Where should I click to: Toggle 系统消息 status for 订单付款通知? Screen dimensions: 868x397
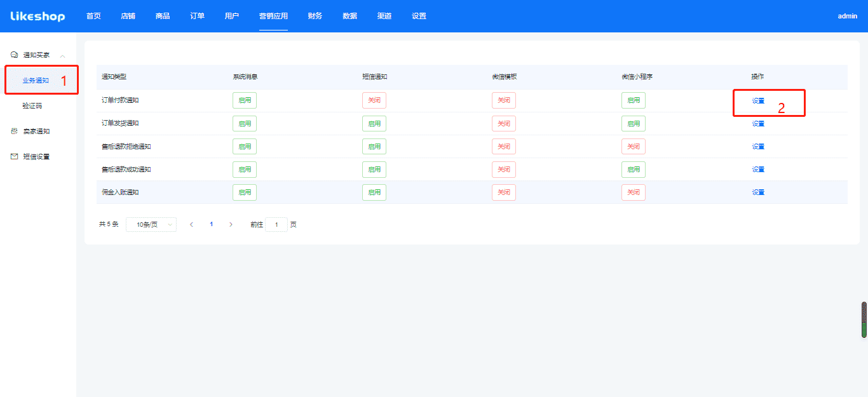coord(245,100)
